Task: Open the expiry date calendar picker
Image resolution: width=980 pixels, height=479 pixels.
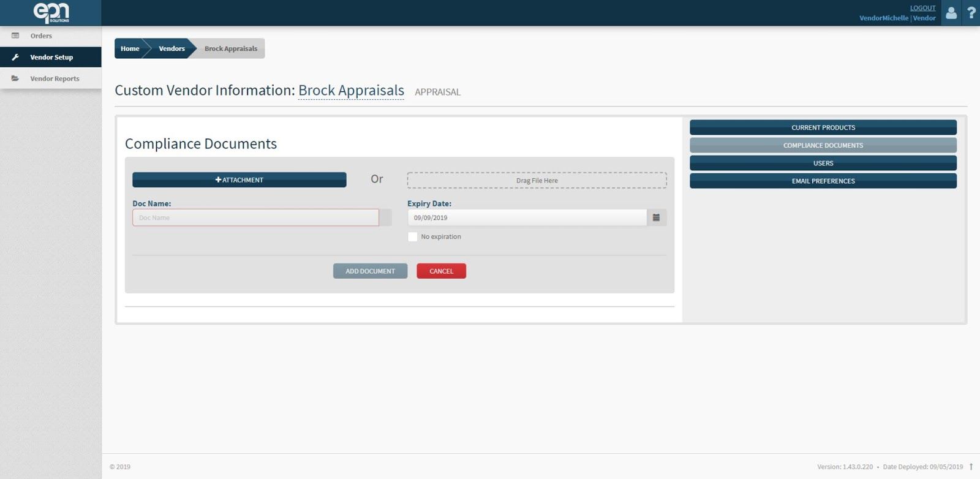Action: 656,217
